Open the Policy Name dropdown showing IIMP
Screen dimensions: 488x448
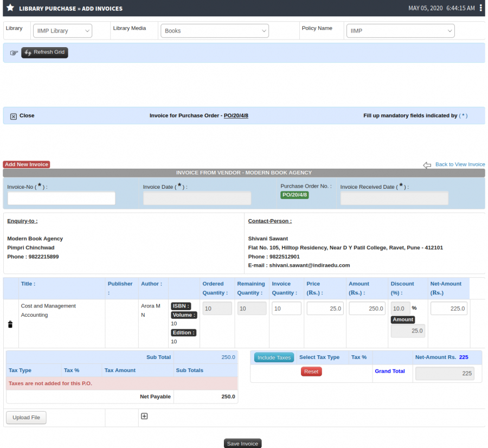tap(400, 31)
